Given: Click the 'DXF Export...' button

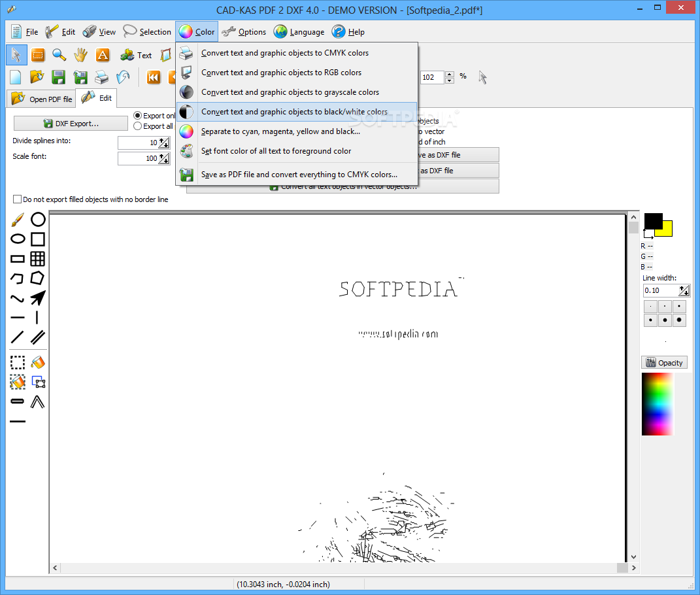Looking at the screenshot, I should [x=71, y=124].
